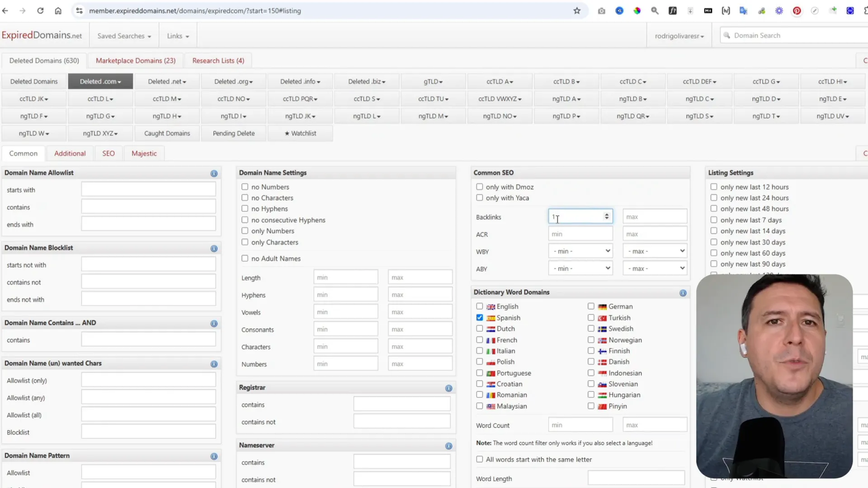Open the Watchlist button
This screenshot has height=488, width=868.
pyautogui.click(x=300, y=133)
